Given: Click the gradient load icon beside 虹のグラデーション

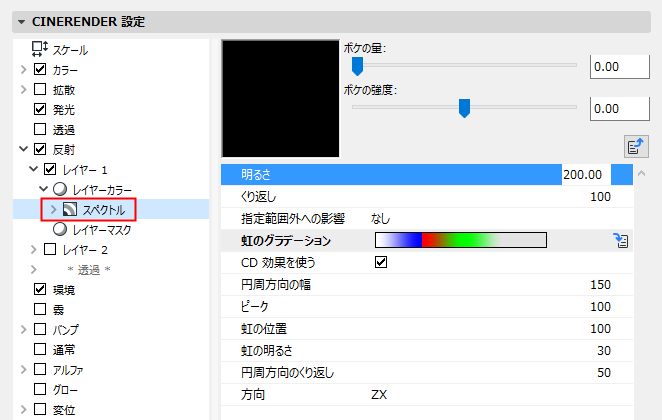Looking at the screenshot, I should point(621,240).
